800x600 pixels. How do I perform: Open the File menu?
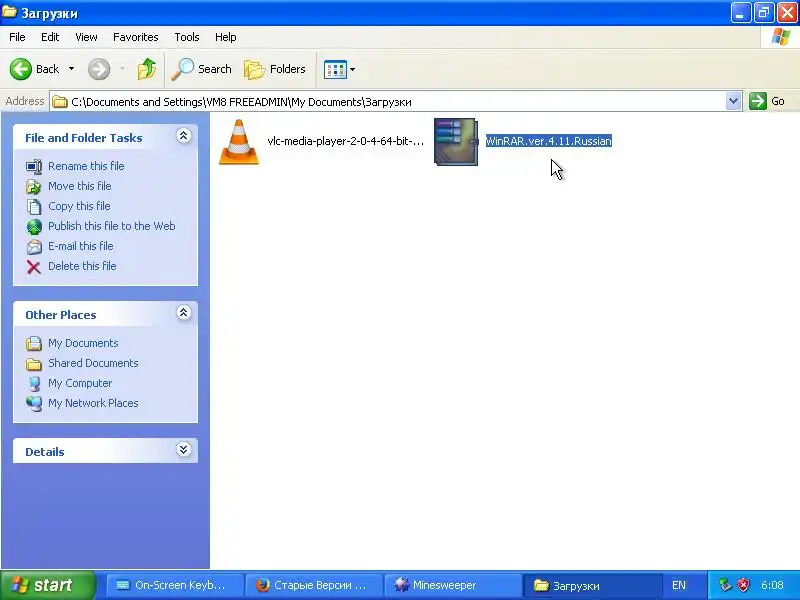pos(17,37)
